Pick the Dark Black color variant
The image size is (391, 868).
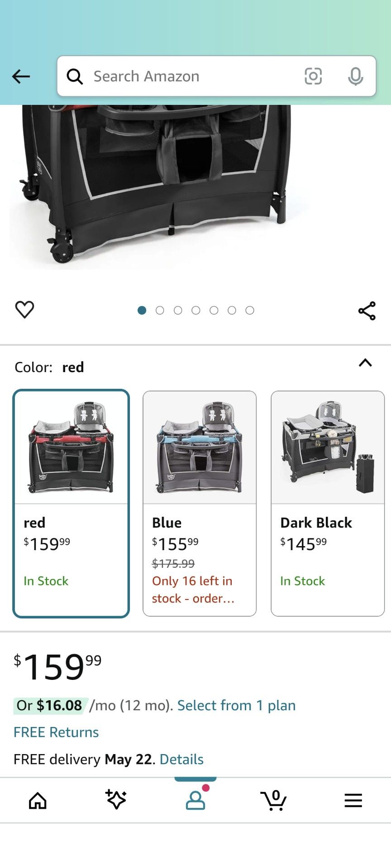pos(328,503)
